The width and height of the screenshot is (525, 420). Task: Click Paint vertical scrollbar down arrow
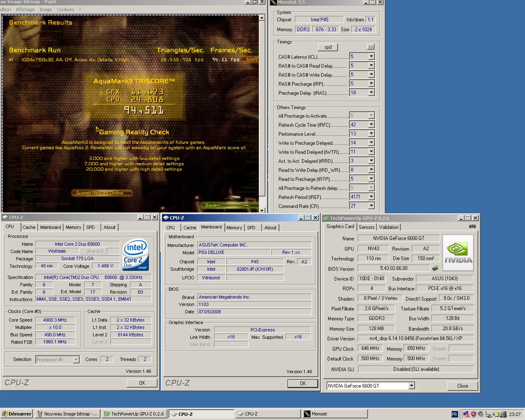262,210
